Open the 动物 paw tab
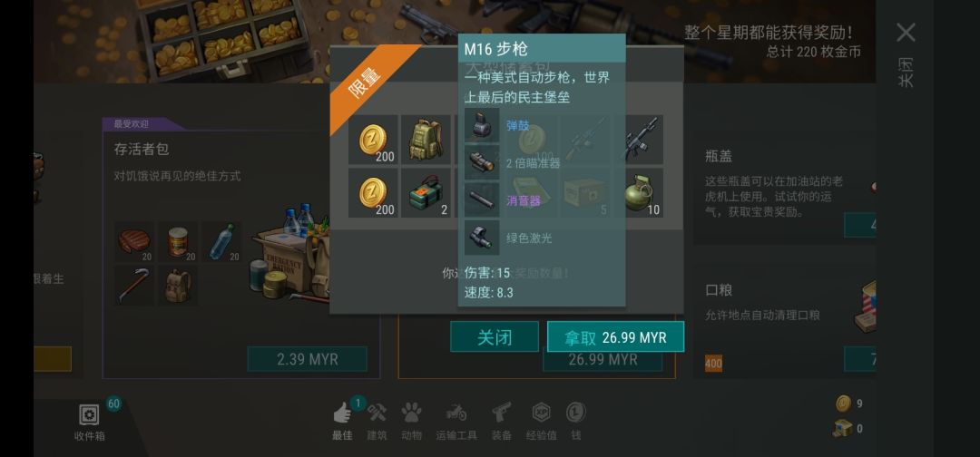This screenshot has height=457, width=980. click(411, 419)
